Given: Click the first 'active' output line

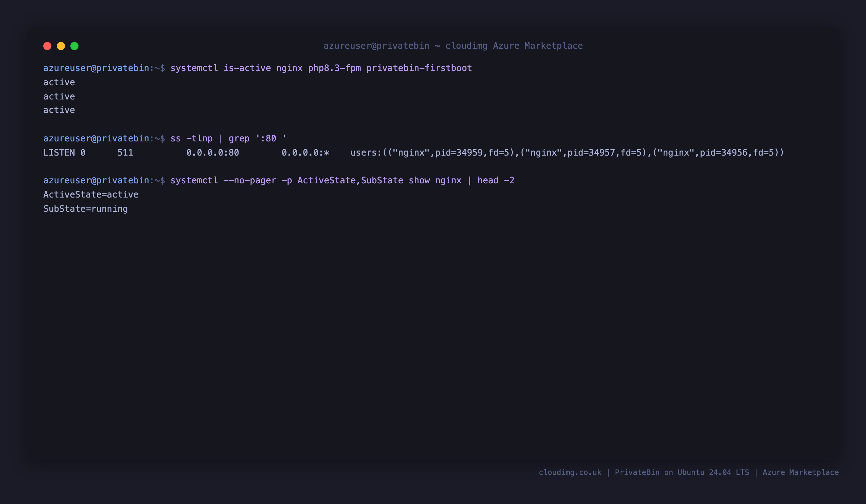Looking at the screenshot, I should click(x=59, y=82).
